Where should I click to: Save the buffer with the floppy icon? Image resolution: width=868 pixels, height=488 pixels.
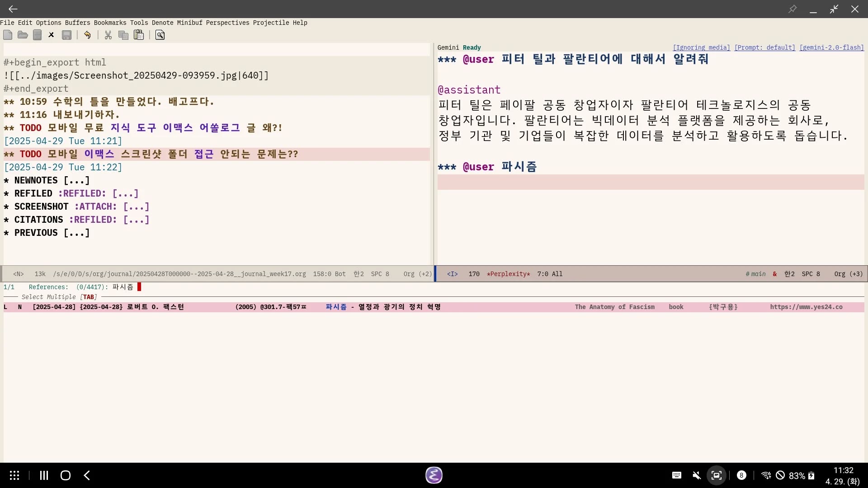[66, 35]
